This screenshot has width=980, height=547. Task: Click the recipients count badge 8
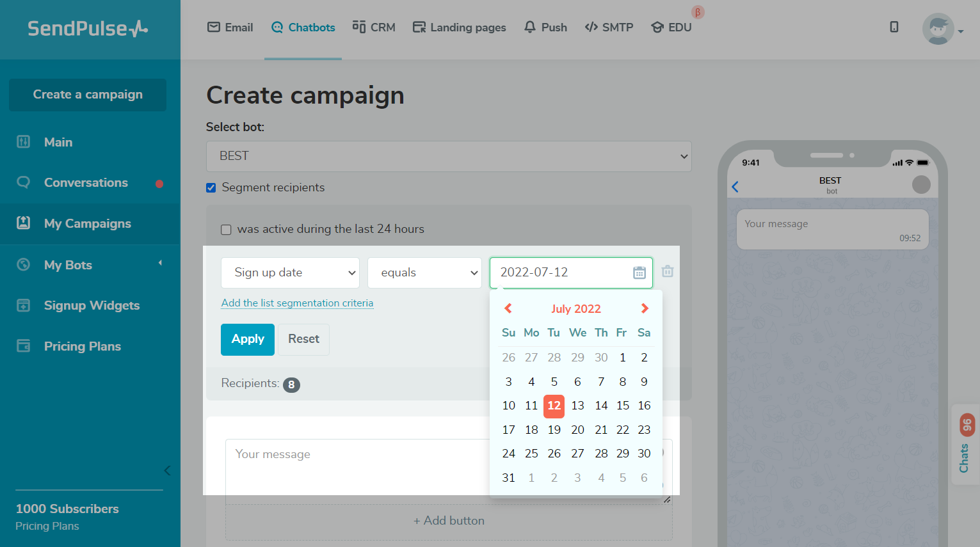pyautogui.click(x=291, y=384)
